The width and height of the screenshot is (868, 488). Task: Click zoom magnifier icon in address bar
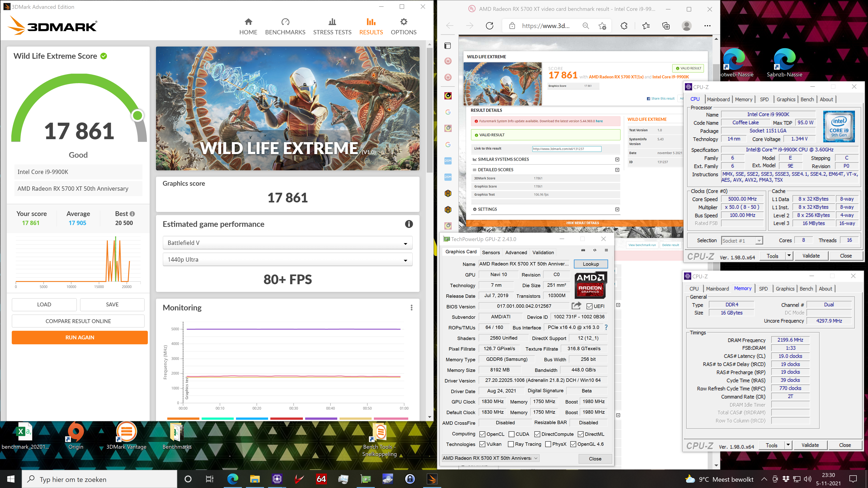(586, 26)
